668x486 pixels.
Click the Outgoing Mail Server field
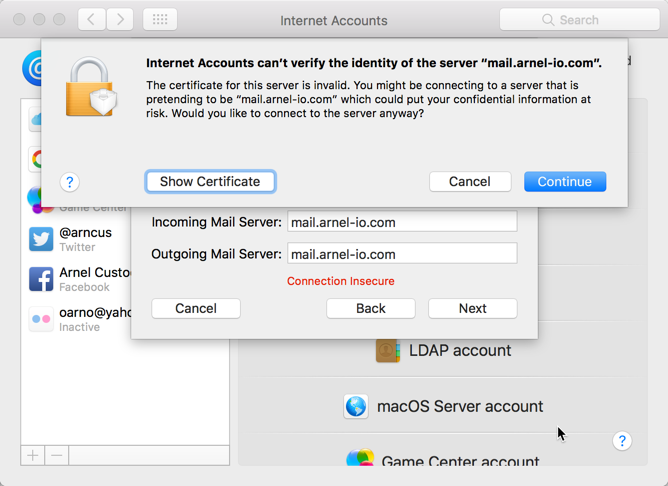coord(402,254)
